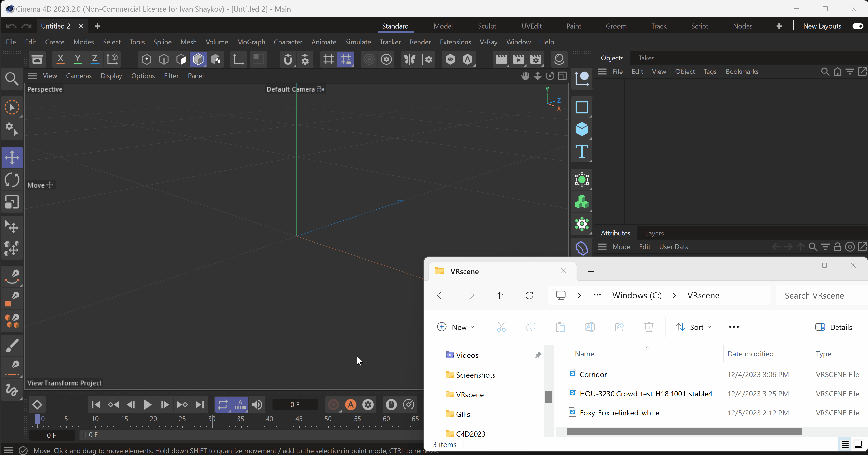
Task: Click the New Layouts button
Action: (x=822, y=26)
